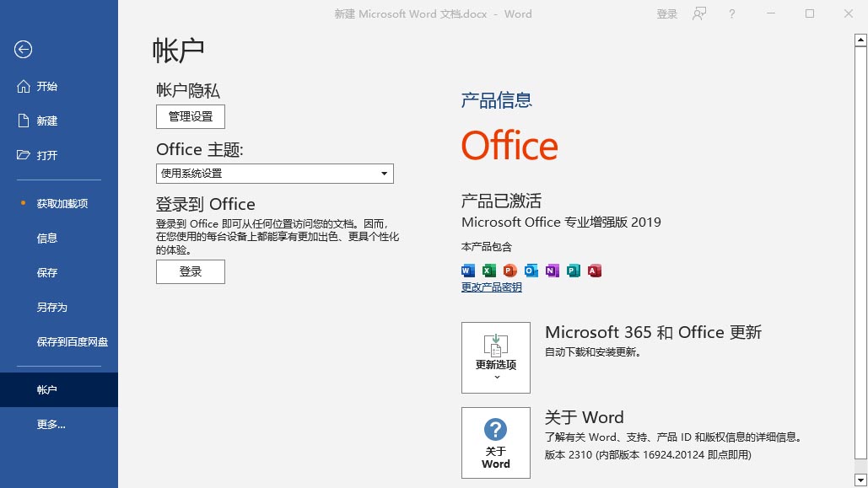The width and height of the screenshot is (868, 488).
Task: Click the heading Microsoft 365 和 Office 更新
Action: coord(653,332)
